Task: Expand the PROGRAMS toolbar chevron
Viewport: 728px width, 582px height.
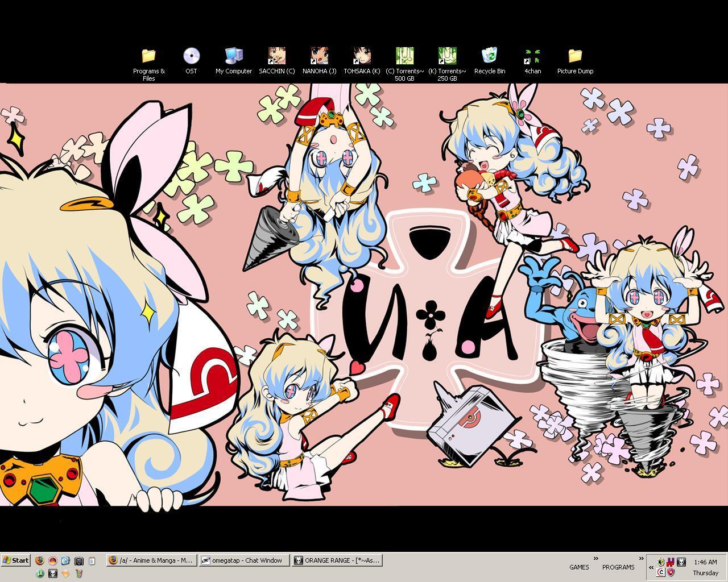Action: pyautogui.click(x=641, y=559)
